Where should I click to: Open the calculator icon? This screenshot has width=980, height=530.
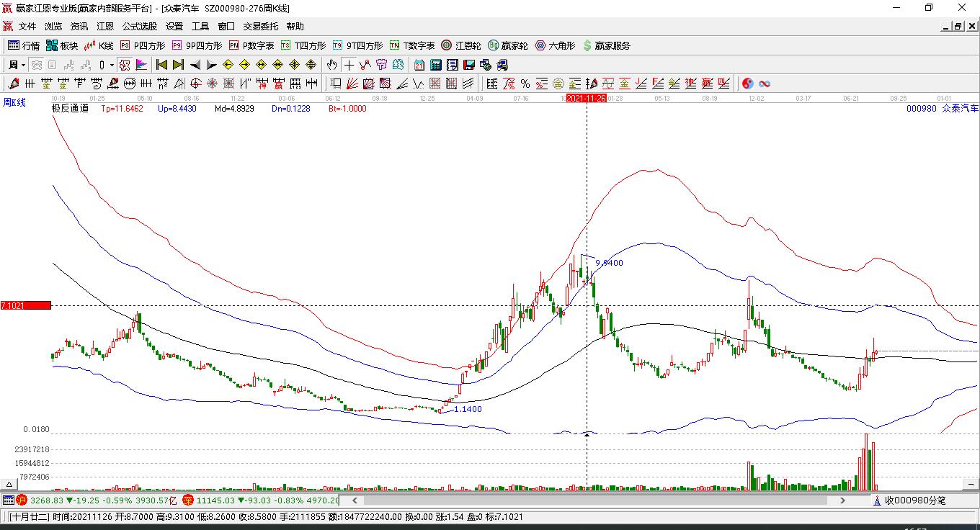click(x=436, y=65)
